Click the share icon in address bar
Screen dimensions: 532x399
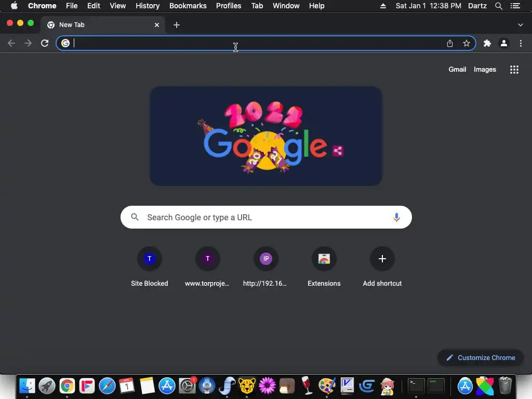click(x=450, y=43)
